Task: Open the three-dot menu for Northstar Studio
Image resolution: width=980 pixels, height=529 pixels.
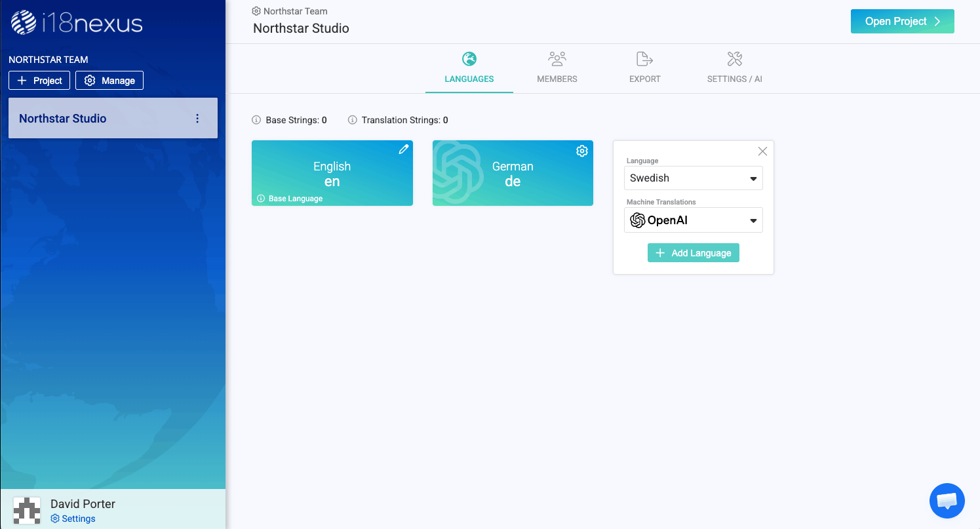Action: 197,119
